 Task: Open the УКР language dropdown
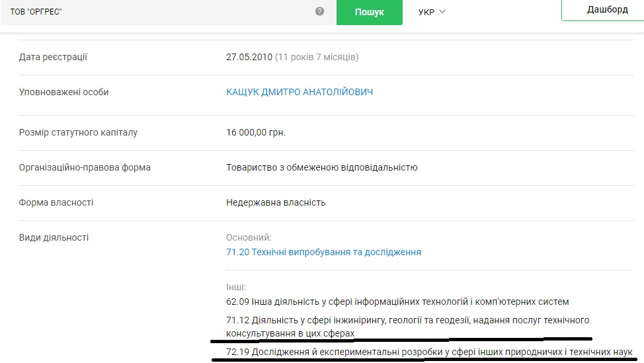432,12
